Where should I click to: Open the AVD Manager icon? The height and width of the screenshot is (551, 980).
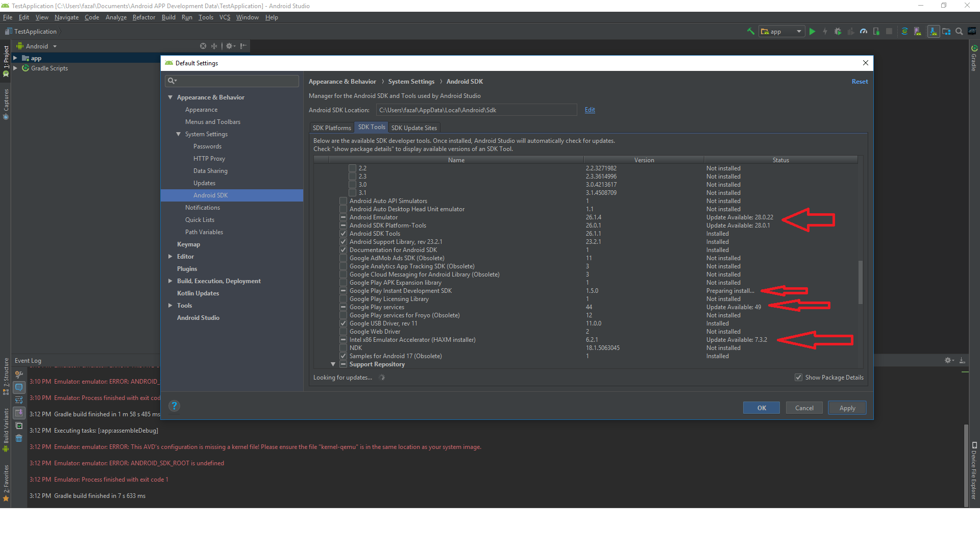click(x=918, y=32)
